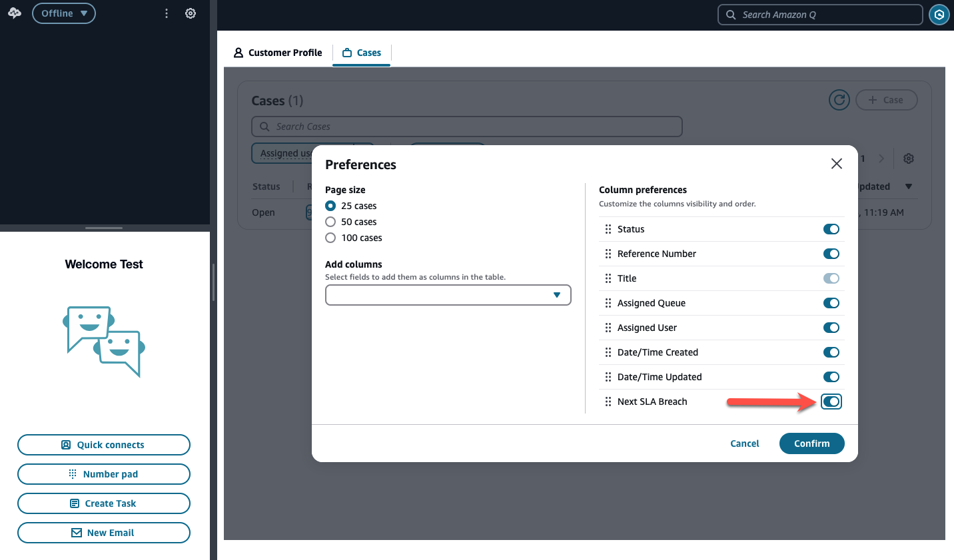Click the settings gear in agent panel
Screen dimensions: 954x560
(x=191, y=13)
